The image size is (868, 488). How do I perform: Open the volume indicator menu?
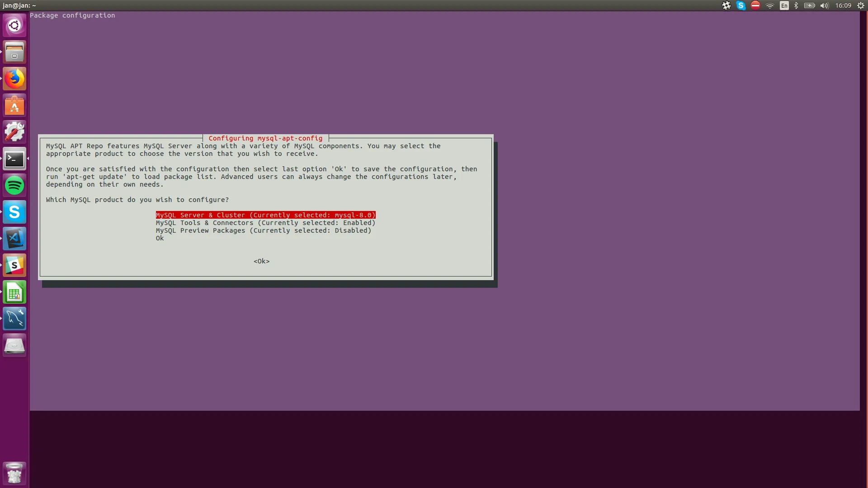(x=824, y=5)
